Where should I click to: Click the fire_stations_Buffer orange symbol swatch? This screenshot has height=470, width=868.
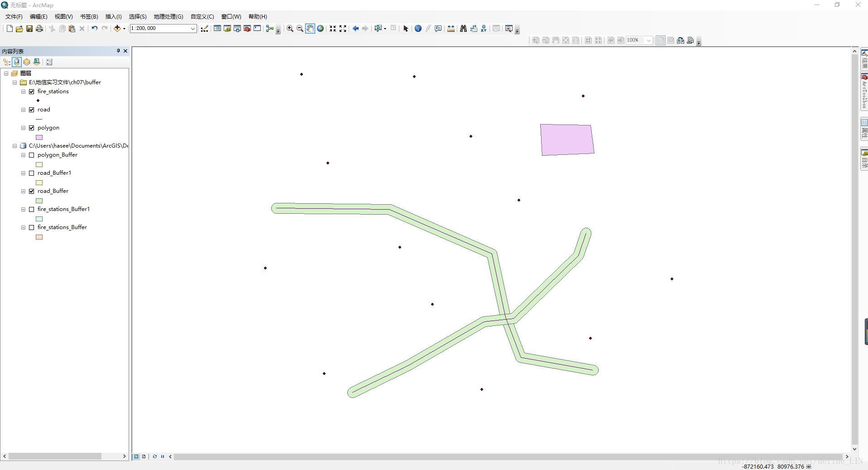pos(39,237)
